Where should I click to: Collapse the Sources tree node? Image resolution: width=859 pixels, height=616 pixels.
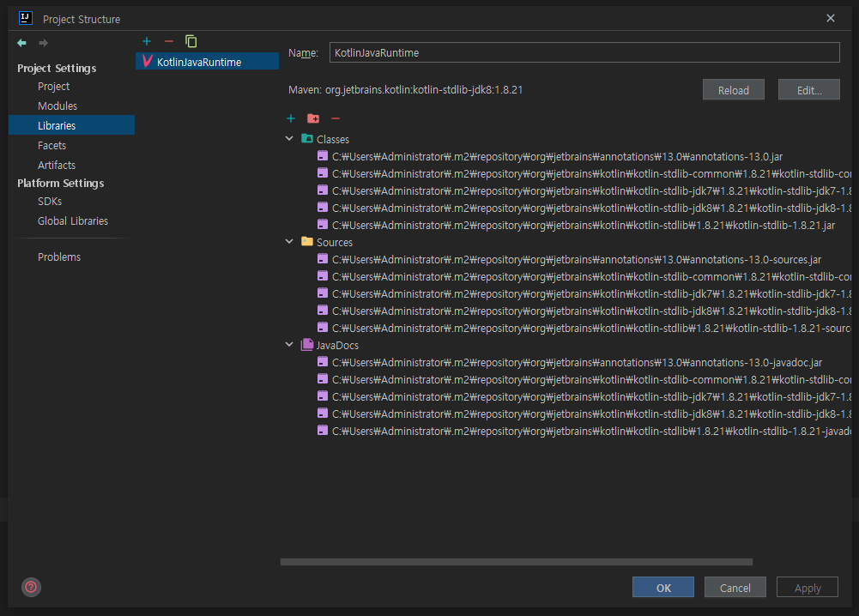pos(289,241)
